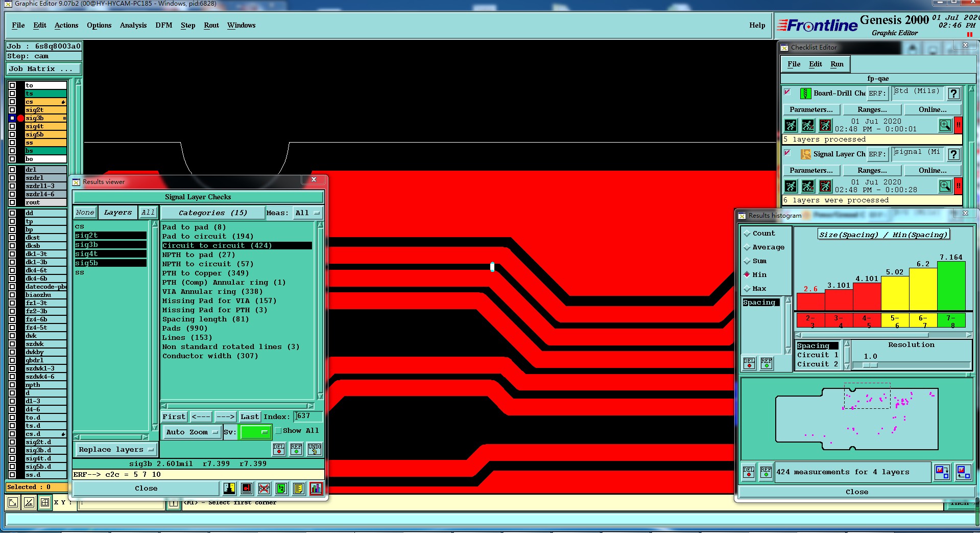Click the First button in Results viewer

pyautogui.click(x=174, y=417)
